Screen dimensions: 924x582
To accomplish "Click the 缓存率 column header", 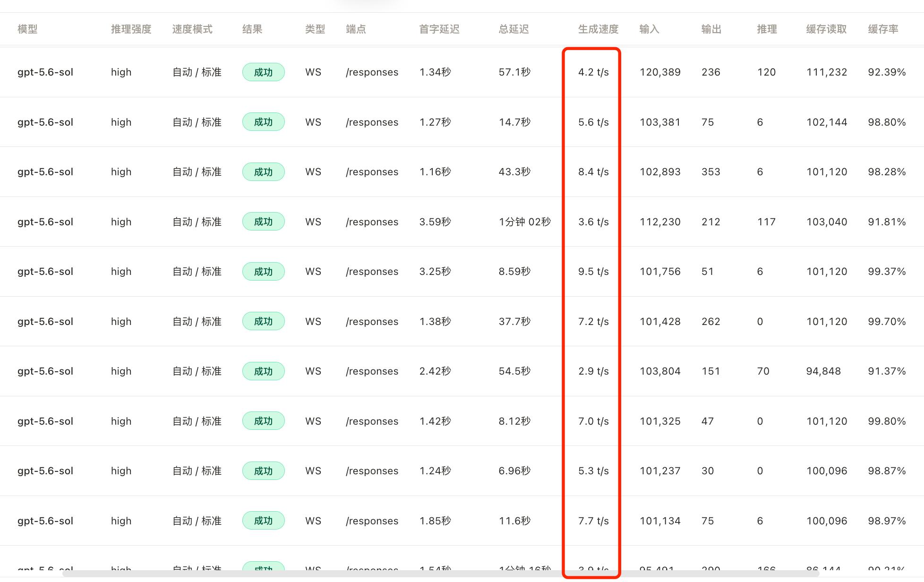I will (x=883, y=29).
